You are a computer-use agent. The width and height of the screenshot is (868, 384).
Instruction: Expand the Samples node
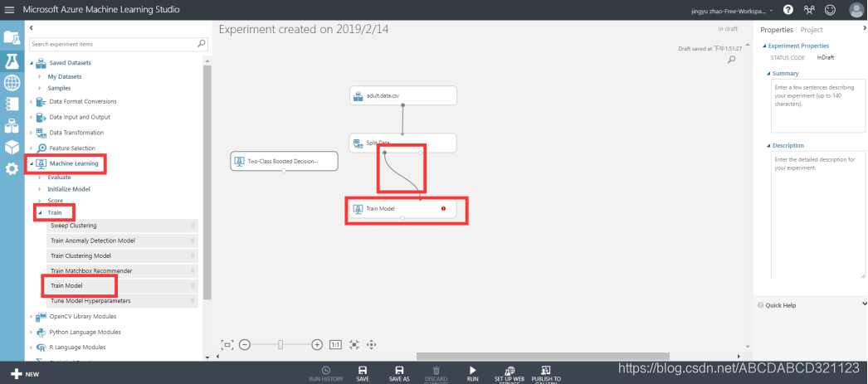pyautogui.click(x=40, y=88)
